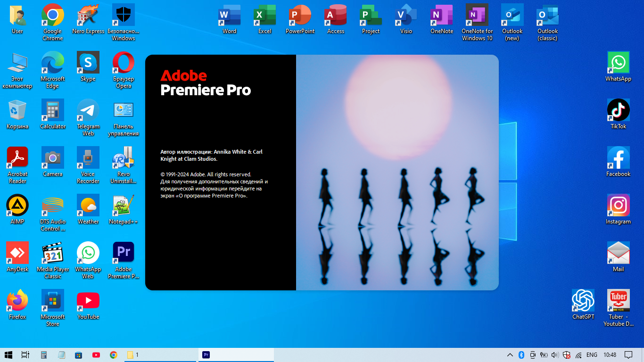Select the Mail desktop icon

click(619, 257)
